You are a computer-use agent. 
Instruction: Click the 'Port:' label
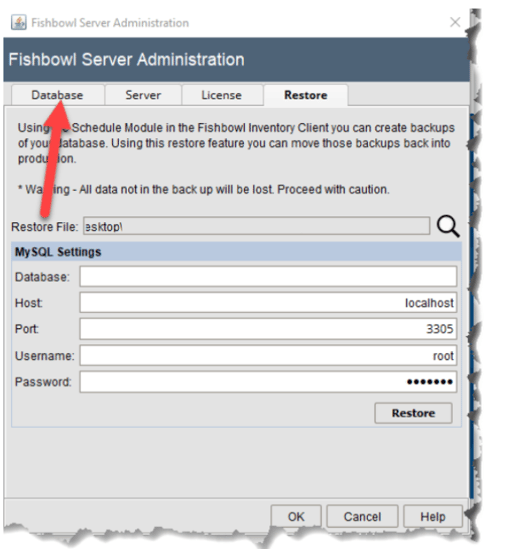pyautogui.click(x=27, y=329)
